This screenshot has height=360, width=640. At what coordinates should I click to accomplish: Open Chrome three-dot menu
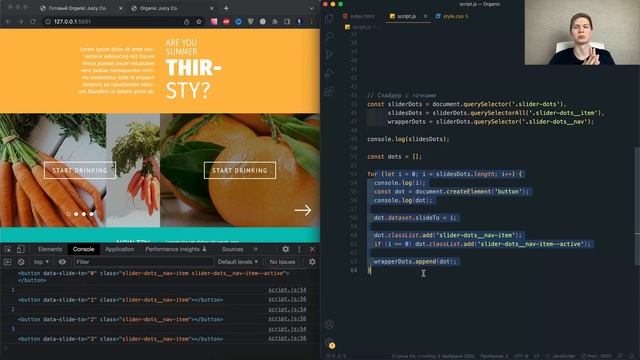click(311, 22)
